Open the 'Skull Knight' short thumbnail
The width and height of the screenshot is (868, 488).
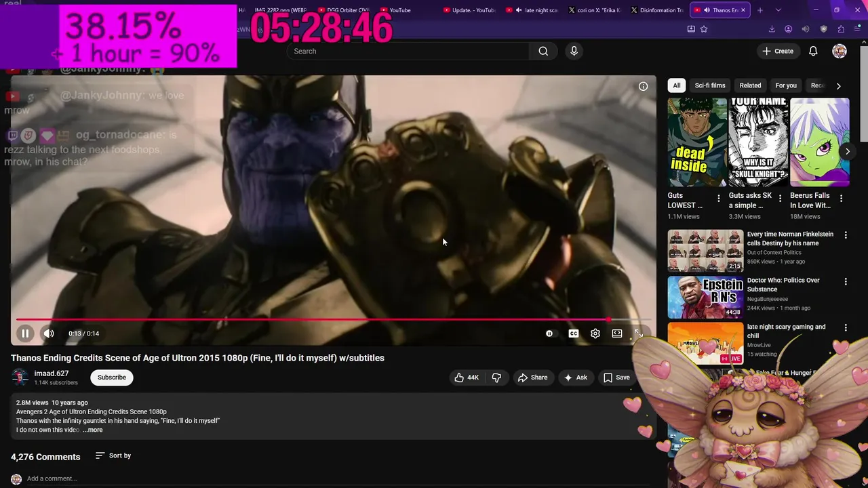pos(758,142)
